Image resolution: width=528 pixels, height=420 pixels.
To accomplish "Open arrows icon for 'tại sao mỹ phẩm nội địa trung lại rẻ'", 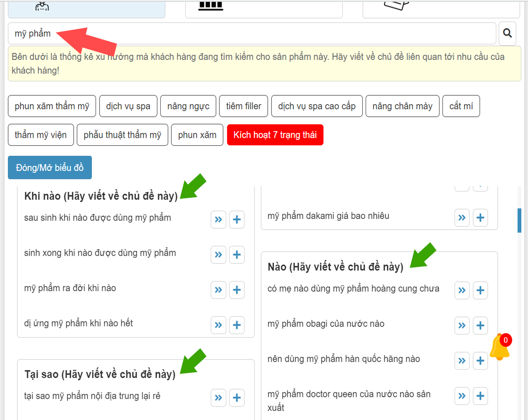I will click(219, 398).
